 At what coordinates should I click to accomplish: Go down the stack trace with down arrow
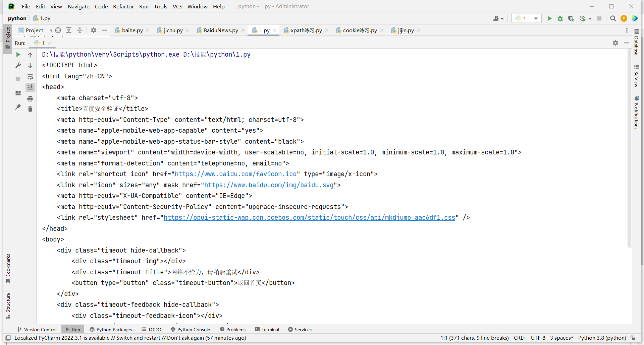tap(30, 65)
